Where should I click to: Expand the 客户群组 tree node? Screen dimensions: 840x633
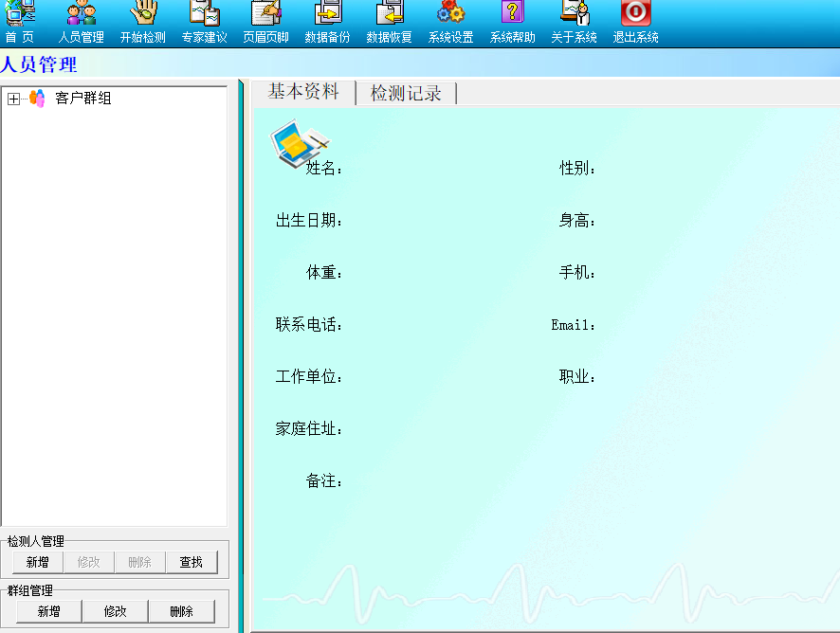13,99
